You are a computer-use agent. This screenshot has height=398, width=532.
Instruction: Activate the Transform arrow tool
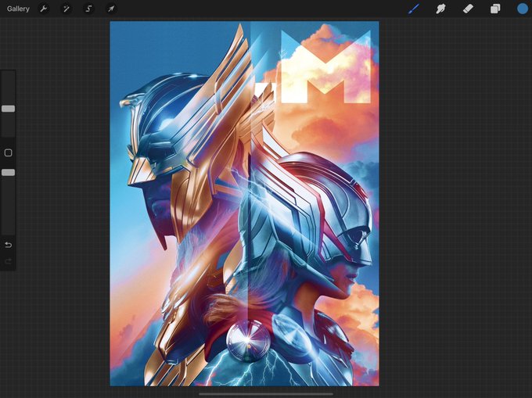111,9
